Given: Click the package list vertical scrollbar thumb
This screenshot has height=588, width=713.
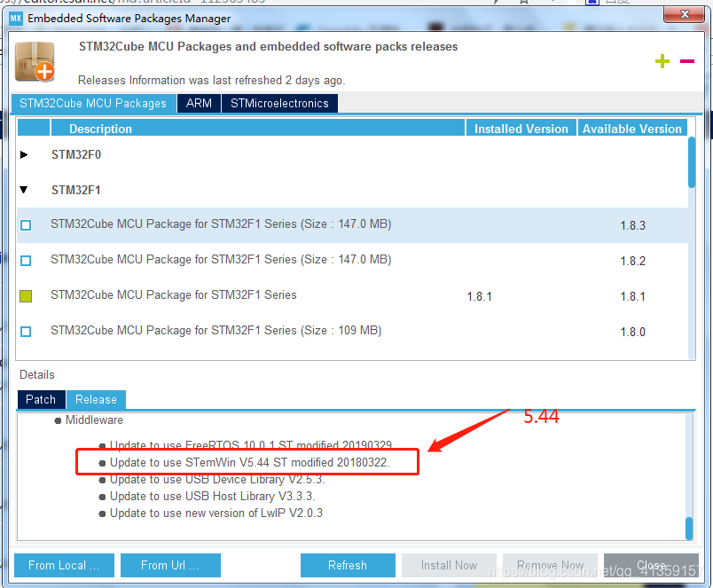Looking at the screenshot, I should [x=692, y=162].
